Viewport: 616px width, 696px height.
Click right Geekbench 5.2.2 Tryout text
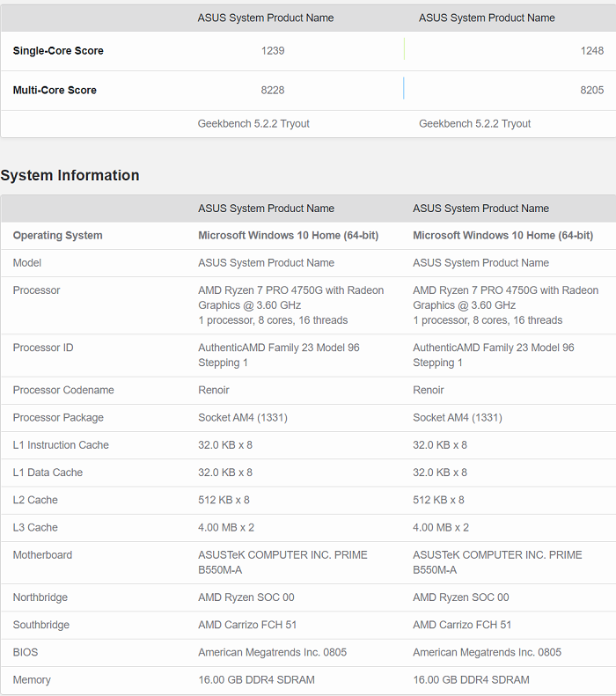tap(474, 124)
